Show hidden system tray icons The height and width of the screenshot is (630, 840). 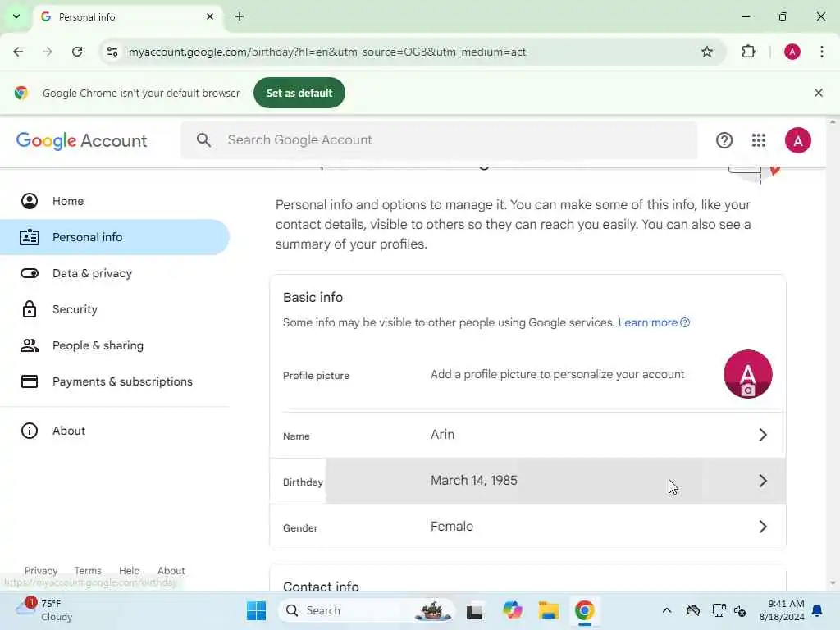click(666, 610)
